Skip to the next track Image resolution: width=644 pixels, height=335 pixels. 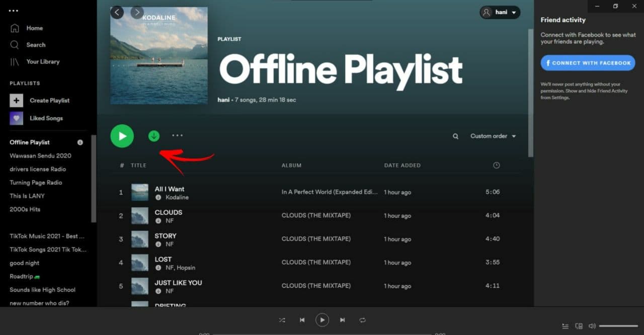pyautogui.click(x=342, y=320)
